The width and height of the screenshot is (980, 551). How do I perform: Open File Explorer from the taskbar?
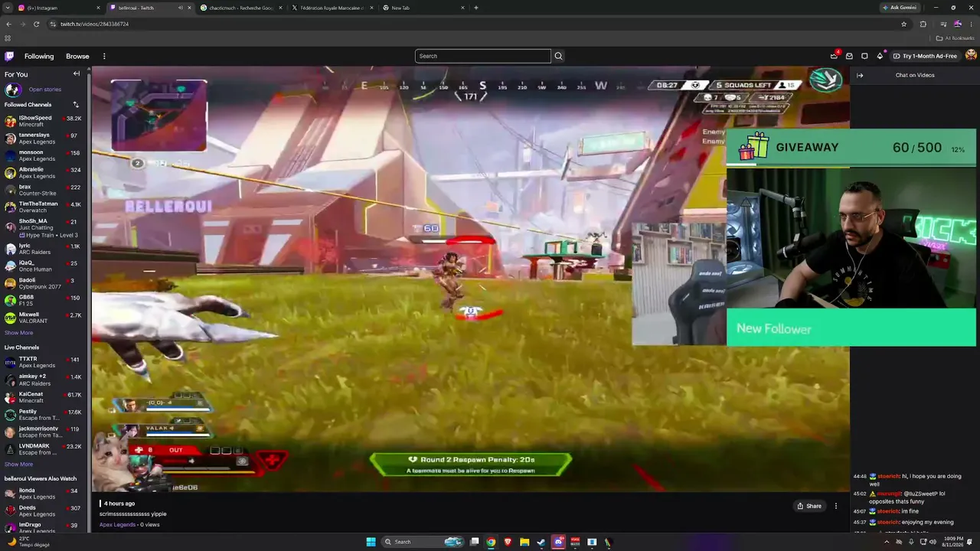tap(524, 542)
